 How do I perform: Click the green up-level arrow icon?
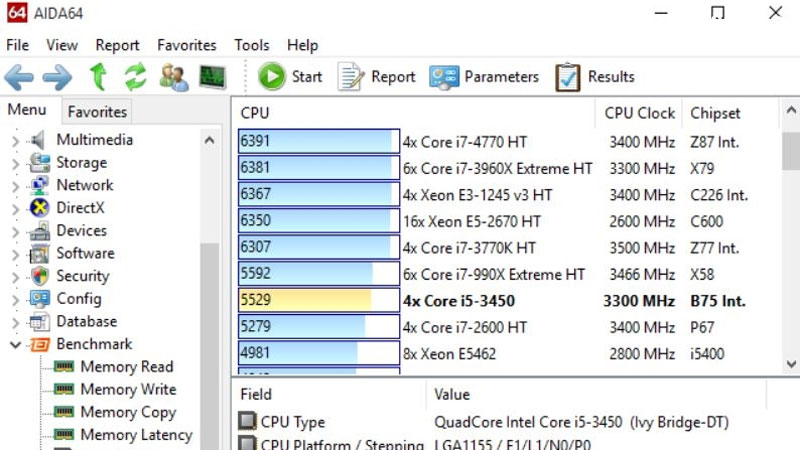(x=98, y=77)
